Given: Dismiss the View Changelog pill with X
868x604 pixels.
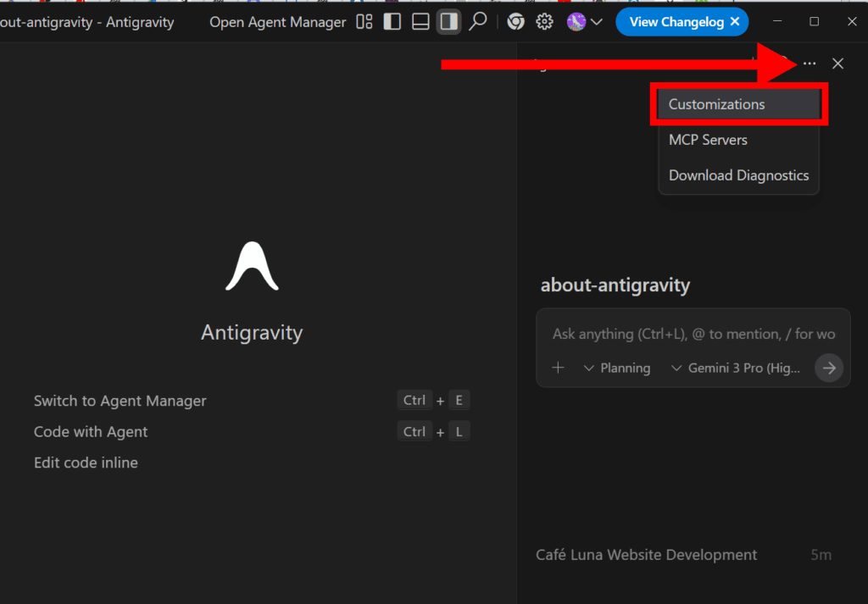Looking at the screenshot, I should click(734, 22).
